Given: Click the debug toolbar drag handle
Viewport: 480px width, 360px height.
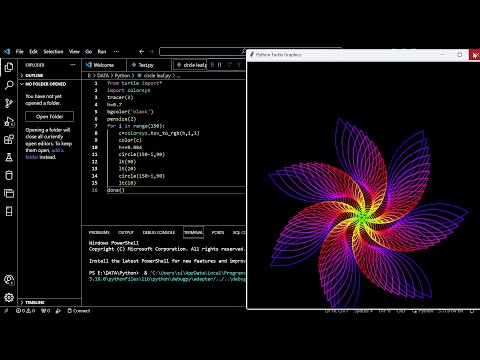Looking at the screenshot, I should point(212,65).
